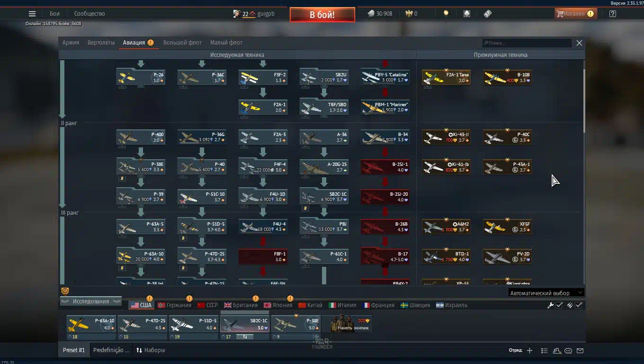Close the research tree window
This screenshot has height=364, width=644.
(579, 43)
